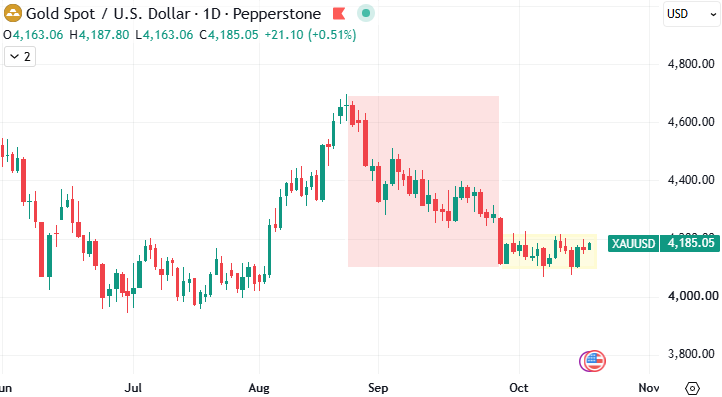Select the red shaded rectangle drawing
The height and width of the screenshot is (397, 722).
pos(424,181)
